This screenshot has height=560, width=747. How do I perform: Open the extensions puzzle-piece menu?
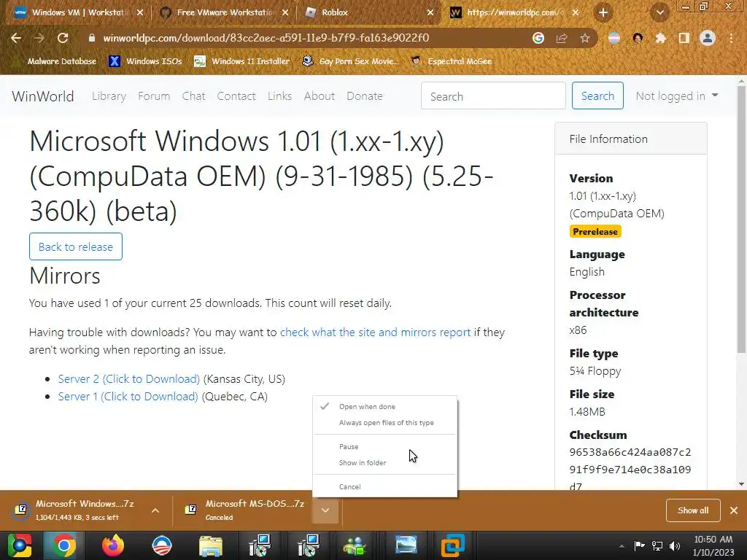[660, 38]
